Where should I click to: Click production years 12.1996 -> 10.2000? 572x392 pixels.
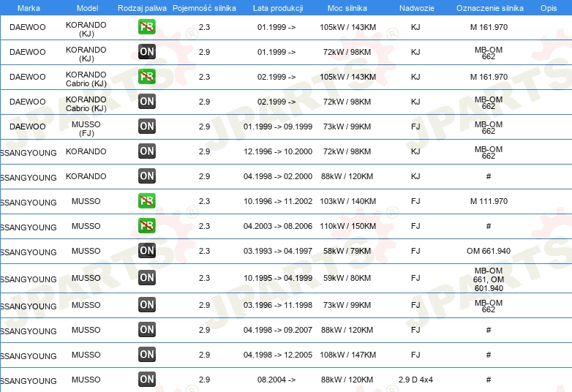tap(278, 151)
